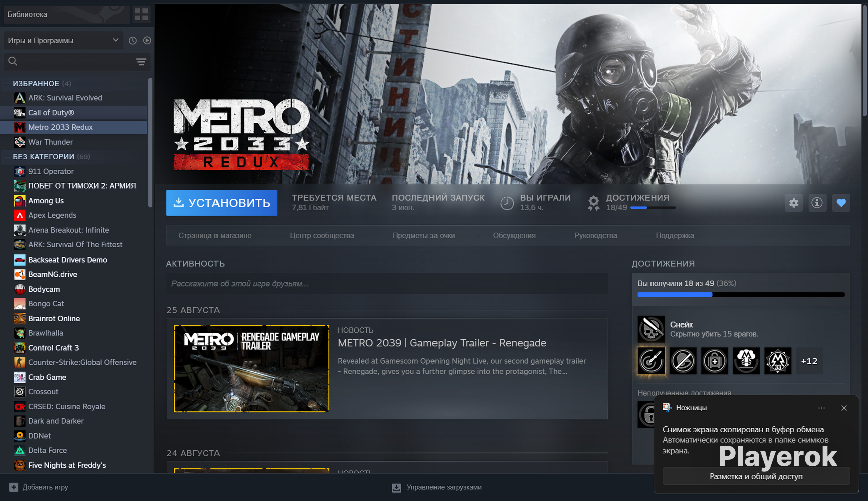Click Разметка и общий доступ in notification
The image size is (868, 501).
point(756,476)
